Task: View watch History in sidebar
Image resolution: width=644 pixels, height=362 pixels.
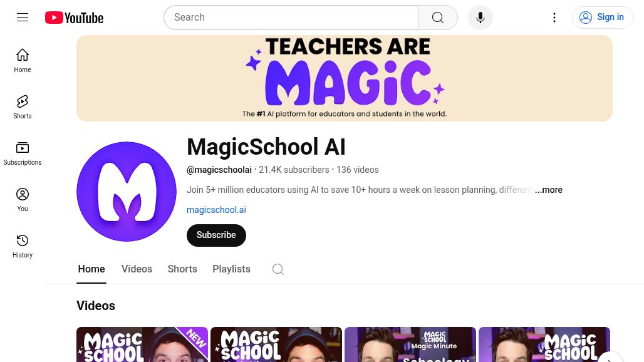Action: (x=23, y=246)
